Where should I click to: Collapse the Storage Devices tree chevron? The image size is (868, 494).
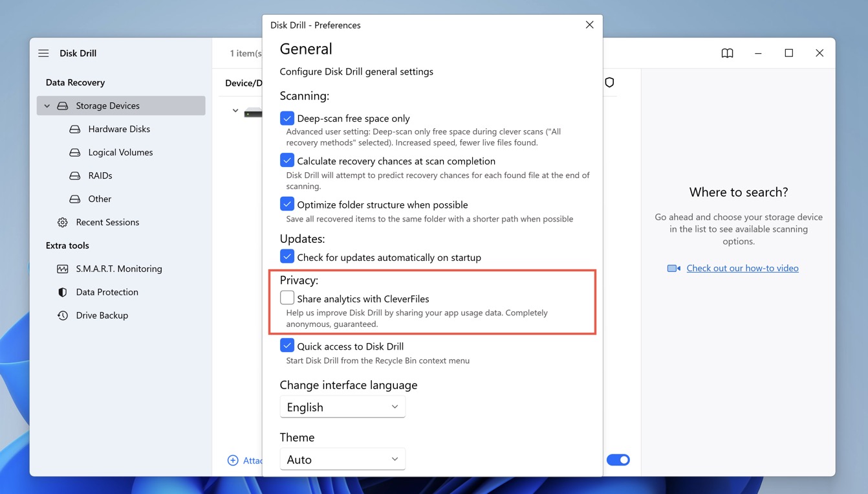point(47,106)
